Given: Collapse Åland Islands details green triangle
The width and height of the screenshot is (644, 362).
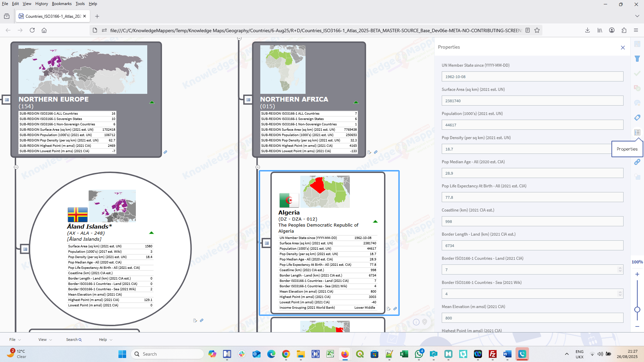Looking at the screenshot, I should pyautogui.click(x=151, y=233).
